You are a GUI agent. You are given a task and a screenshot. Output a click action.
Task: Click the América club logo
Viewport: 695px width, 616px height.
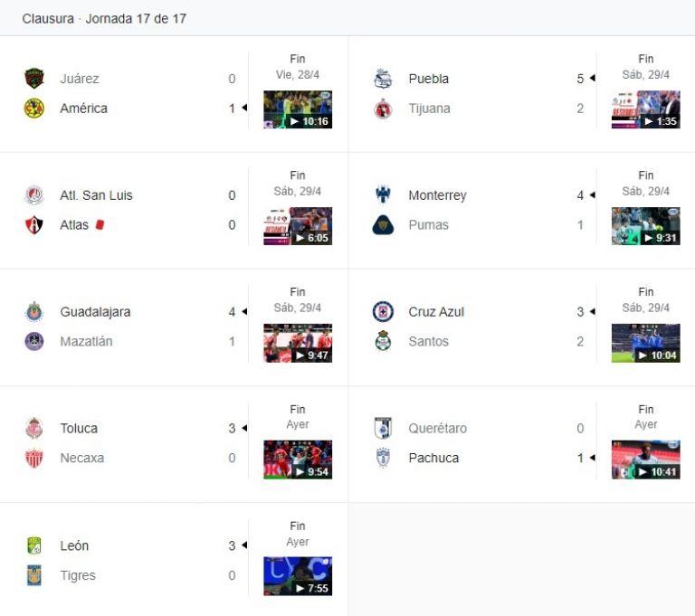point(34,109)
